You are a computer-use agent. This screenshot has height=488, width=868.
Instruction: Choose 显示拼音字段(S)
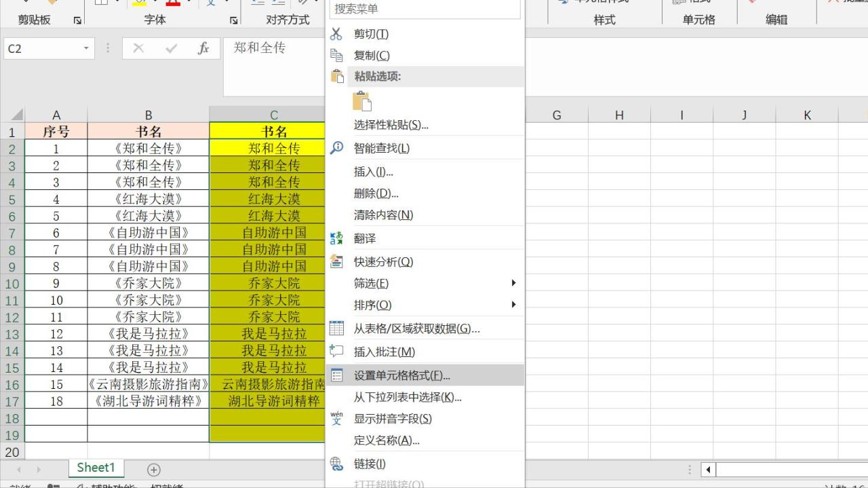tap(425, 419)
